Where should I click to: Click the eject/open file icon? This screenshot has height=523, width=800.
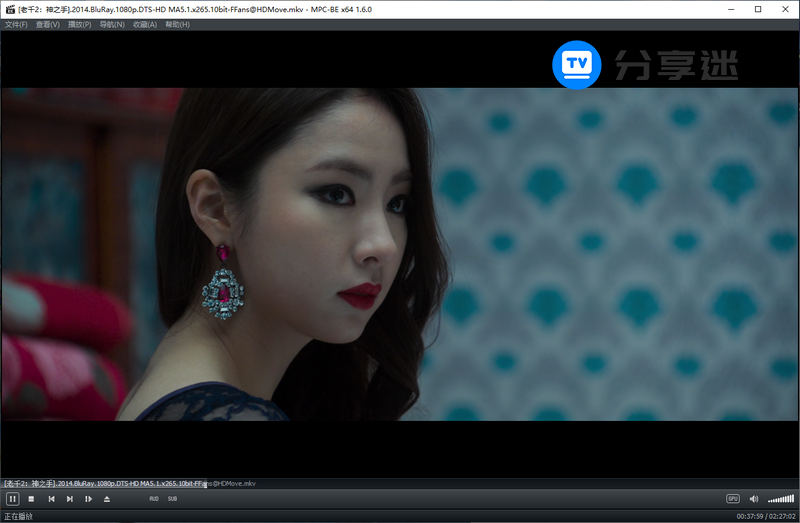107,498
